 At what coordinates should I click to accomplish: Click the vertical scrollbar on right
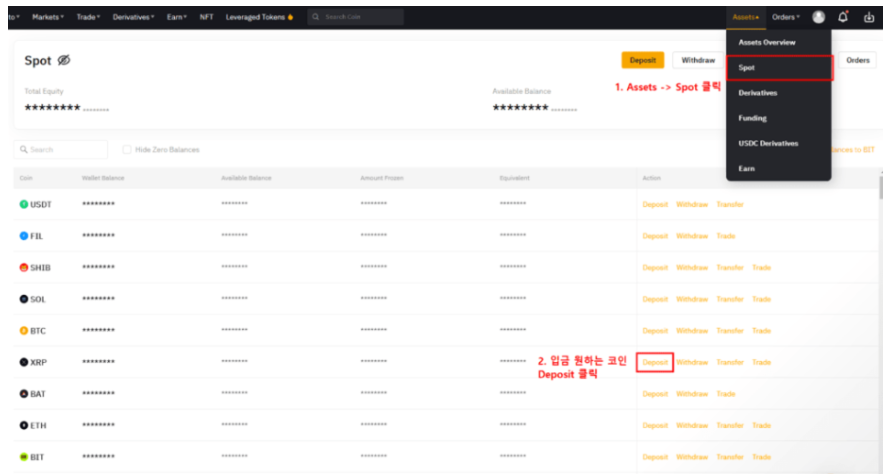point(880,187)
